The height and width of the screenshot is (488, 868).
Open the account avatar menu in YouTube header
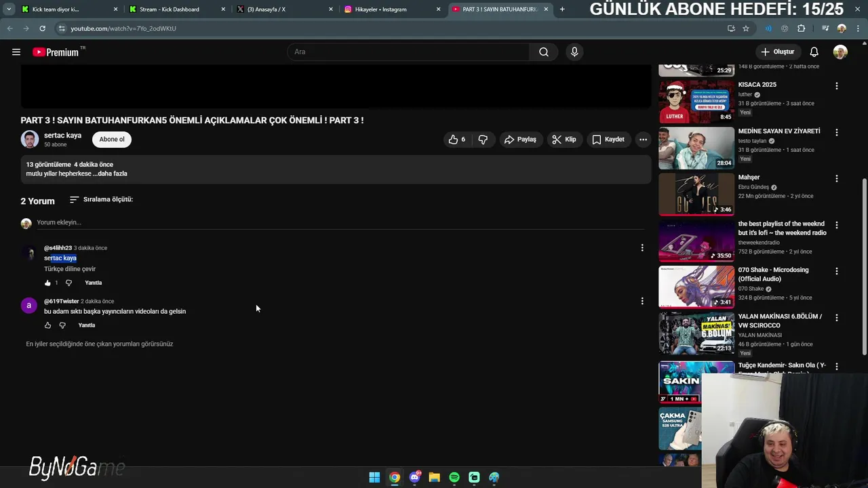click(840, 52)
